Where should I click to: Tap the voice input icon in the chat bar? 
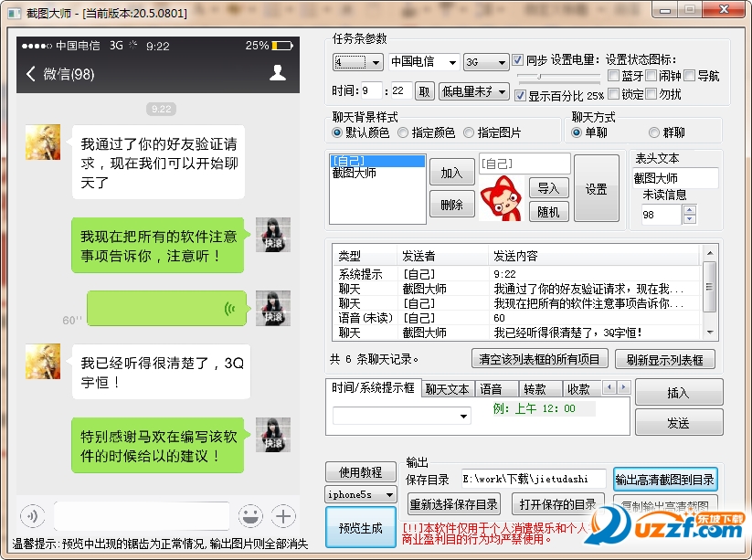pos(32,516)
